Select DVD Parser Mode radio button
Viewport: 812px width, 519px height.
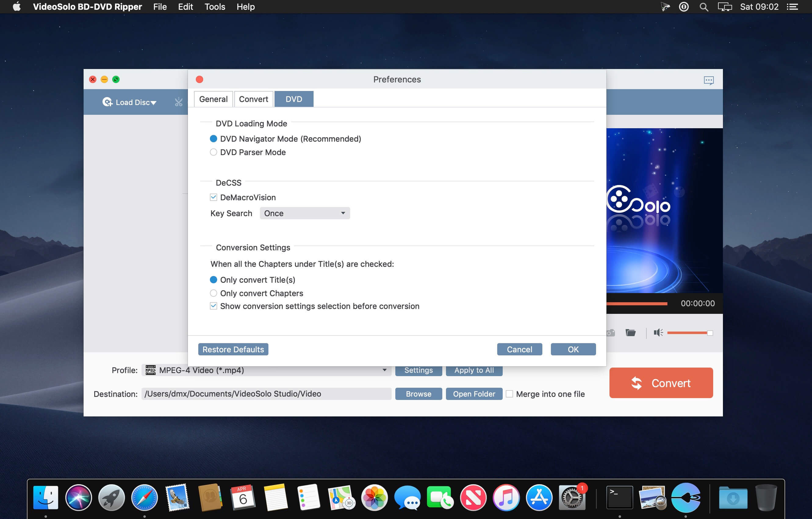point(213,152)
